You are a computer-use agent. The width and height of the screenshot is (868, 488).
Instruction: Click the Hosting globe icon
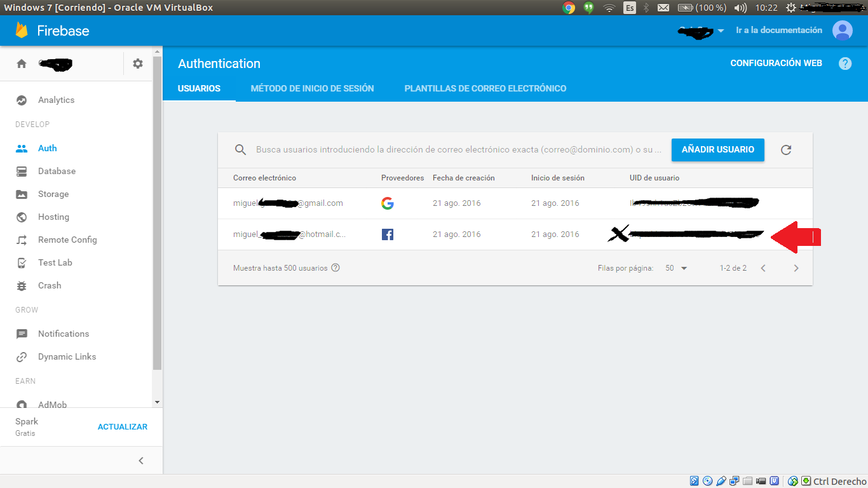pos(22,217)
